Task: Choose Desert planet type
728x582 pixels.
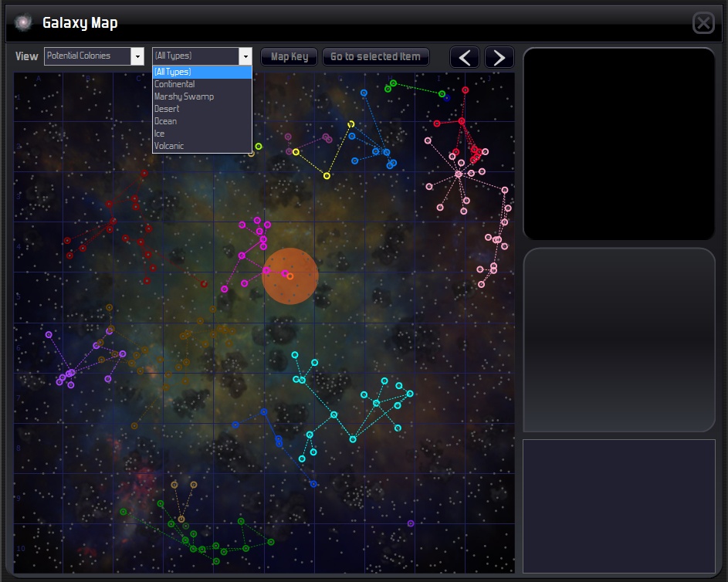Action: click(202, 109)
